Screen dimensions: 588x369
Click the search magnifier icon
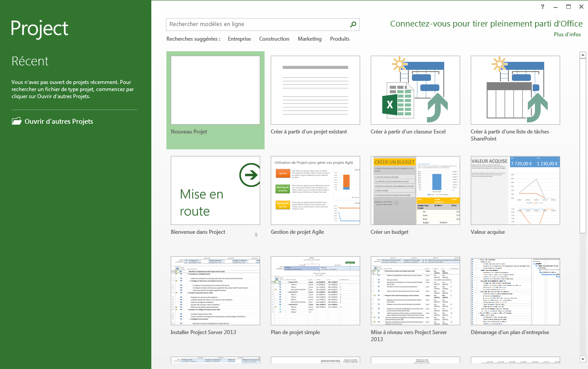353,24
